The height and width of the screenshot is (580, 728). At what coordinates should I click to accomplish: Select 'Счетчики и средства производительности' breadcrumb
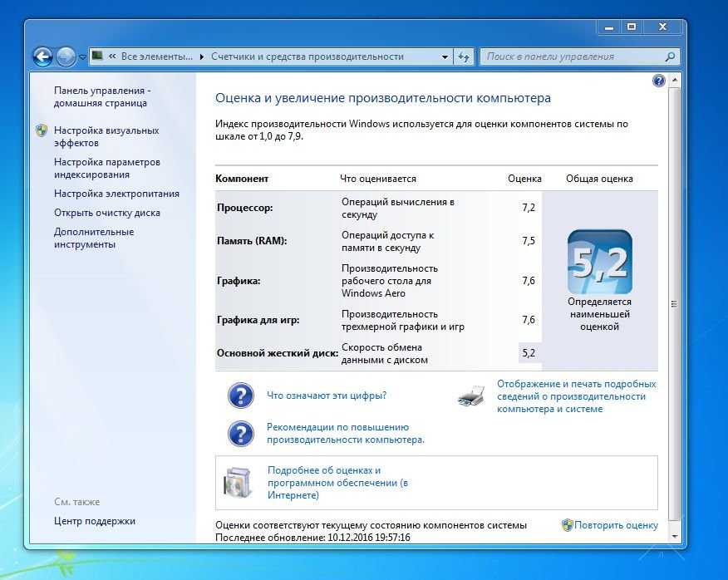(x=307, y=57)
